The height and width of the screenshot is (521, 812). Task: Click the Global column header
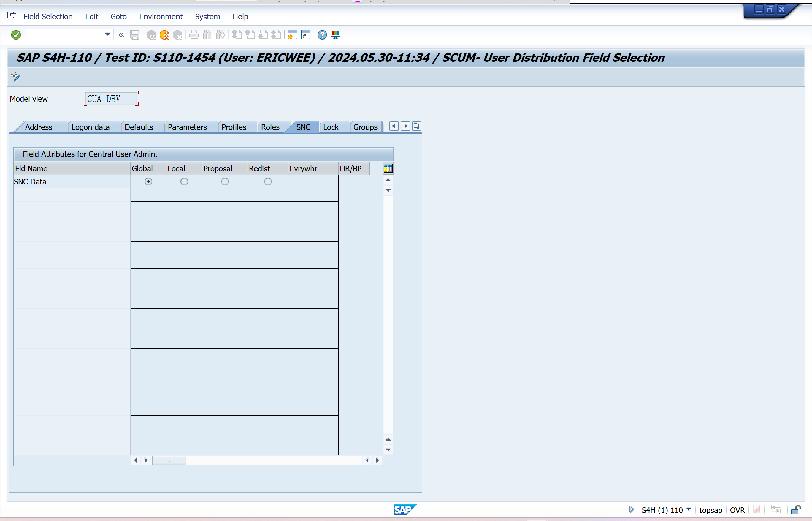(x=142, y=168)
